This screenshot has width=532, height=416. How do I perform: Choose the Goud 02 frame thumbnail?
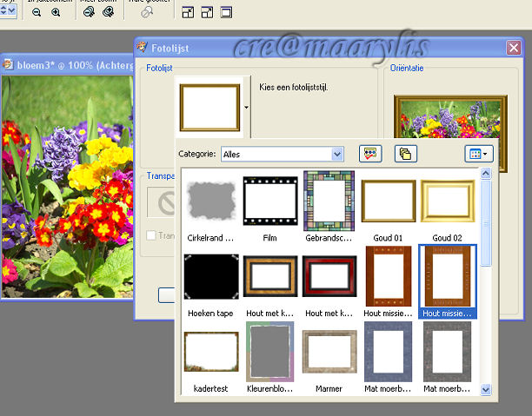[x=448, y=201]
